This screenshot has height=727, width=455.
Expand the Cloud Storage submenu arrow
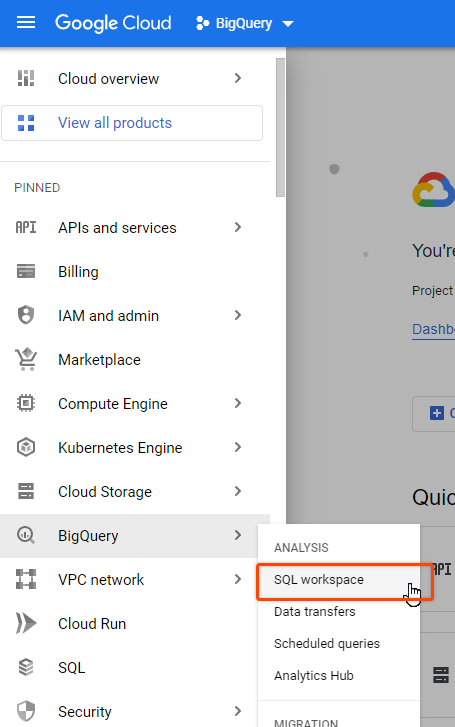[238, 491]
